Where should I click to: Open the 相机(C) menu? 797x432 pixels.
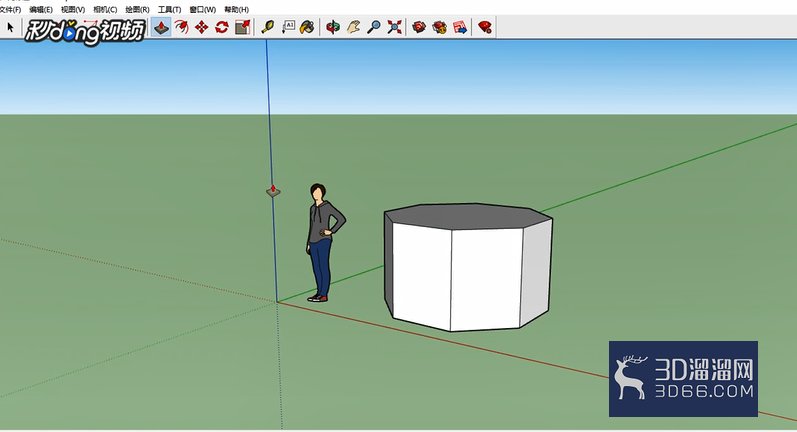(105, 10)
